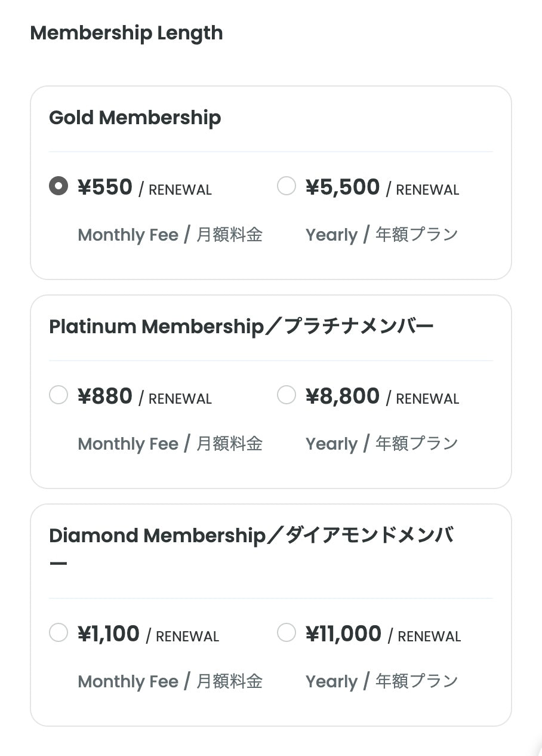
Task: Click the Gold Monthly Fee / 月額料金 text
Action: 170,235
